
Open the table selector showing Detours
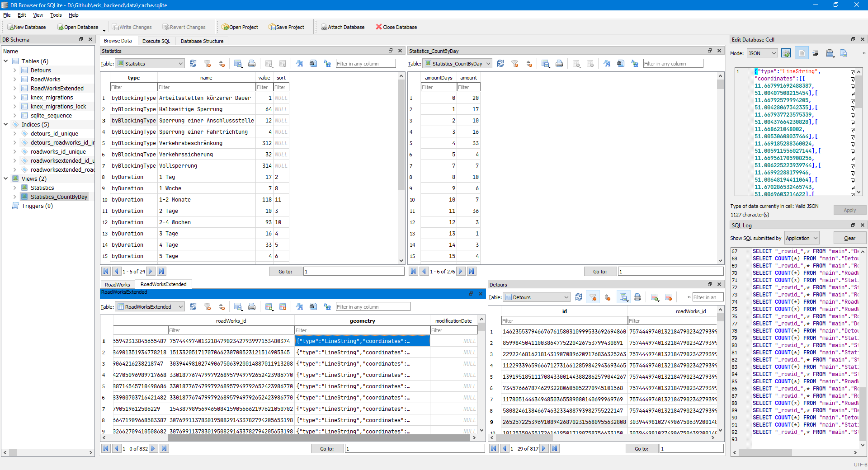tap(536, 297)
